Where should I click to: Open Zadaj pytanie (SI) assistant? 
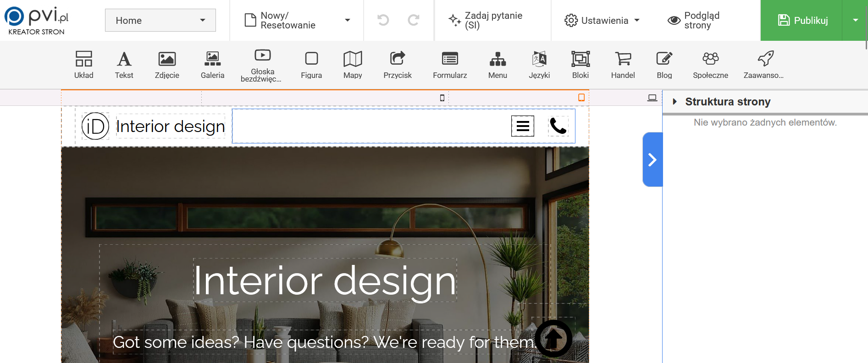tap(486, 20)
